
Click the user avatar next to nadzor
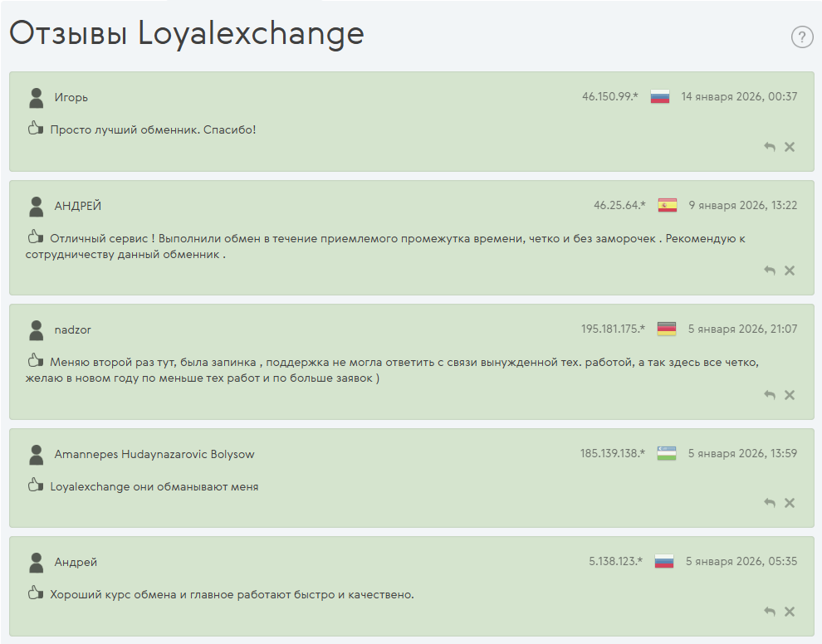(x=36, y=330)
